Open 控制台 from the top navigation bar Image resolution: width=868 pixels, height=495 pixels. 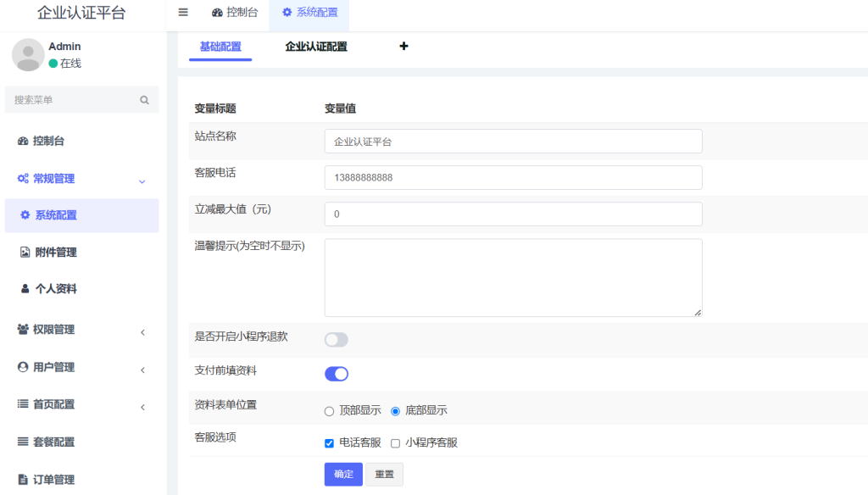[x=235, y=12]
